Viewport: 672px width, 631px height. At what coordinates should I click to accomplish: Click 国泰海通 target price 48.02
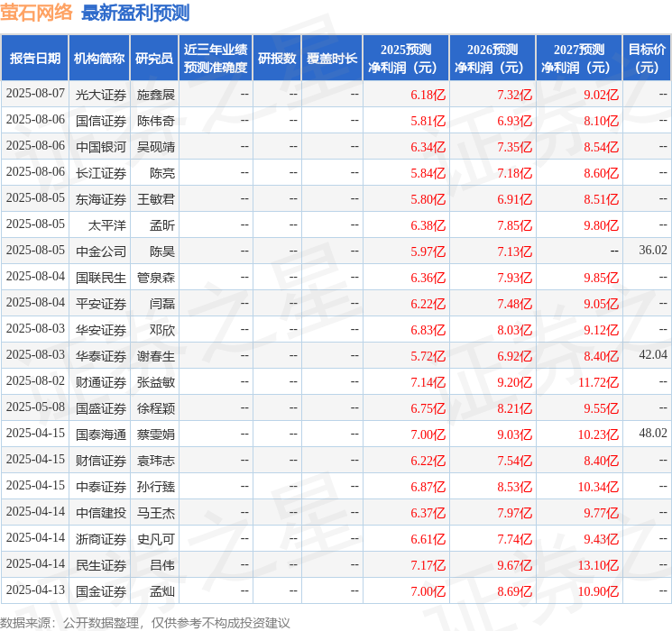[x=653, y=433]
